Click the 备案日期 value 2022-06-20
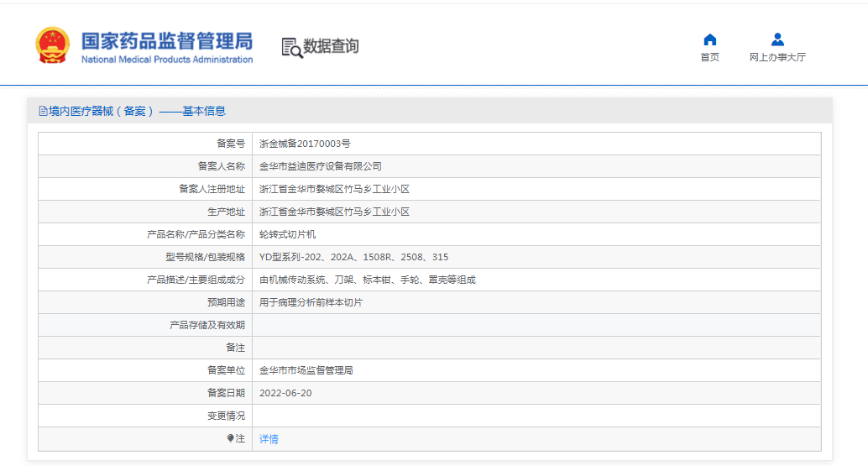 (x=285, y=393)
